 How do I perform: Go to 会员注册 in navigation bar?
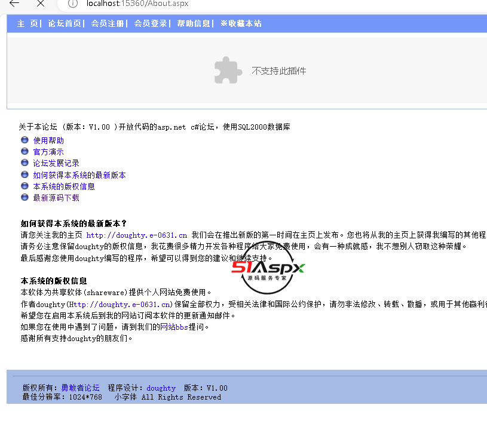tap(108, 24)
